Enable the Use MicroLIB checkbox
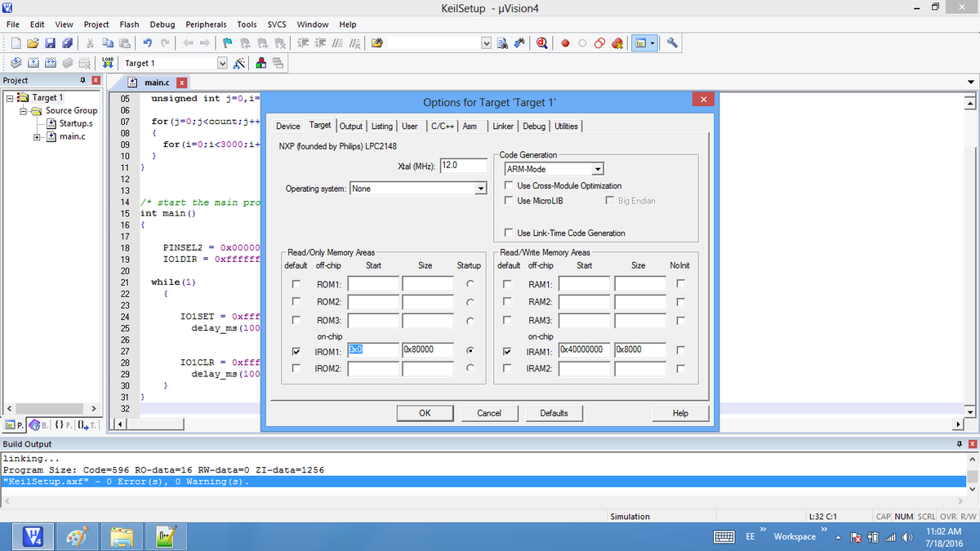 coord(509,201)
